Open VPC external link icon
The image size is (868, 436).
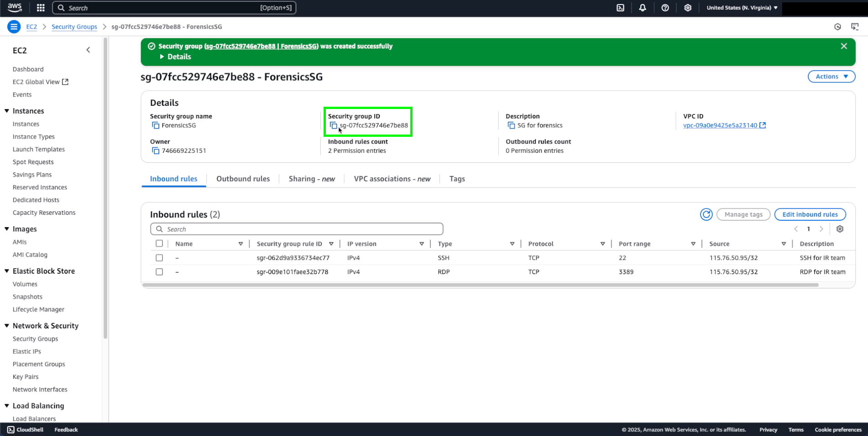click(762, 125)
